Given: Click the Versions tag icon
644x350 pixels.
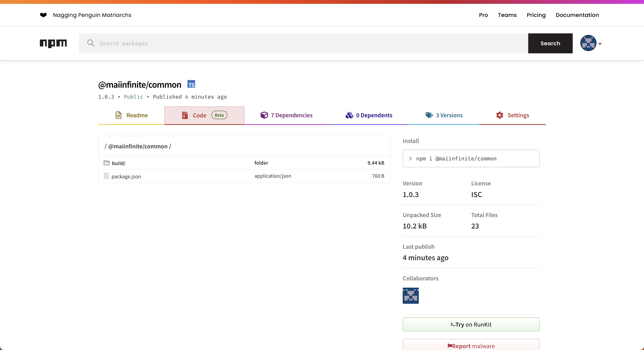Looking at the screenshot, I should click(x=429, y=115).
